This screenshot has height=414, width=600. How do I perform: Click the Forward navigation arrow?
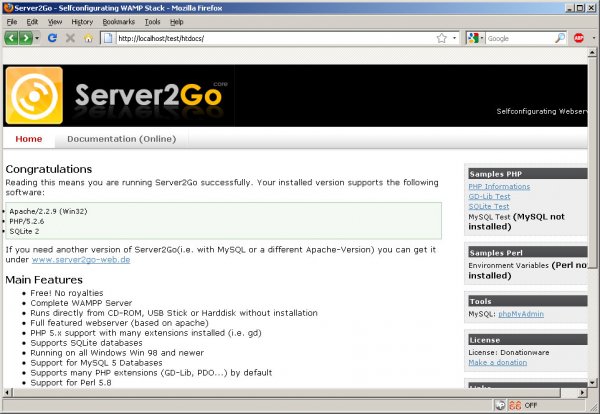tap(26, 38)
